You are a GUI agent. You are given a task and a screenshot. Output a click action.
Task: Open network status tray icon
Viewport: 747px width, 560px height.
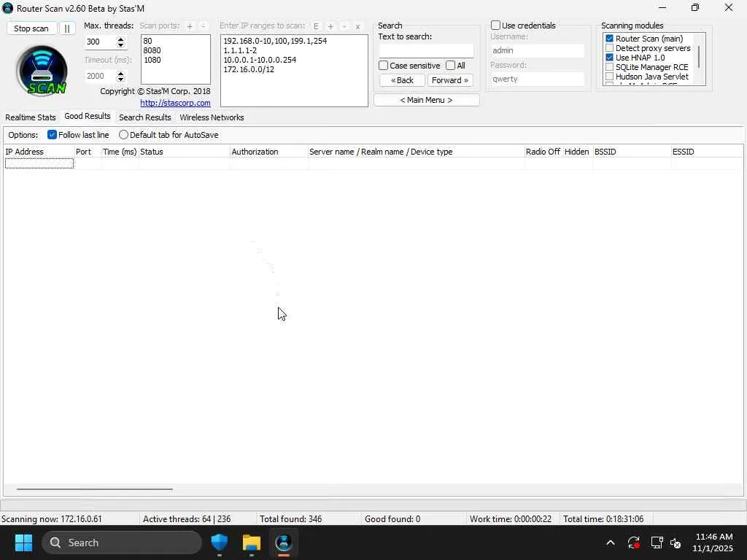(657, 542)
